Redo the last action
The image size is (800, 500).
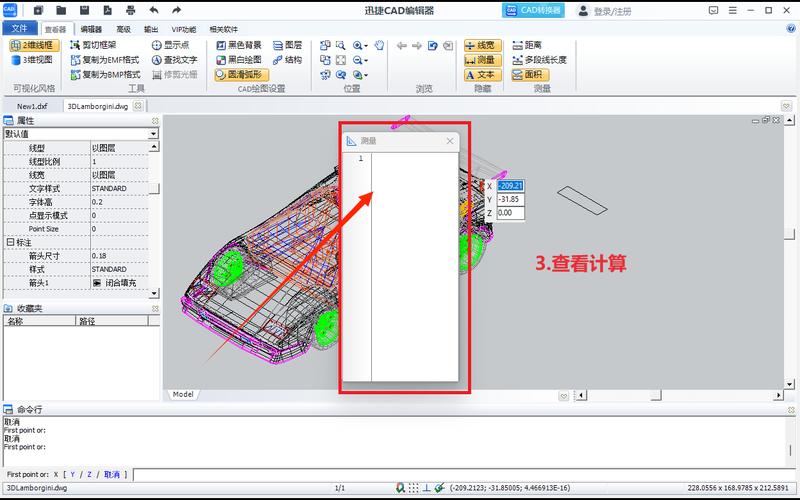click(x=177, y=10)
